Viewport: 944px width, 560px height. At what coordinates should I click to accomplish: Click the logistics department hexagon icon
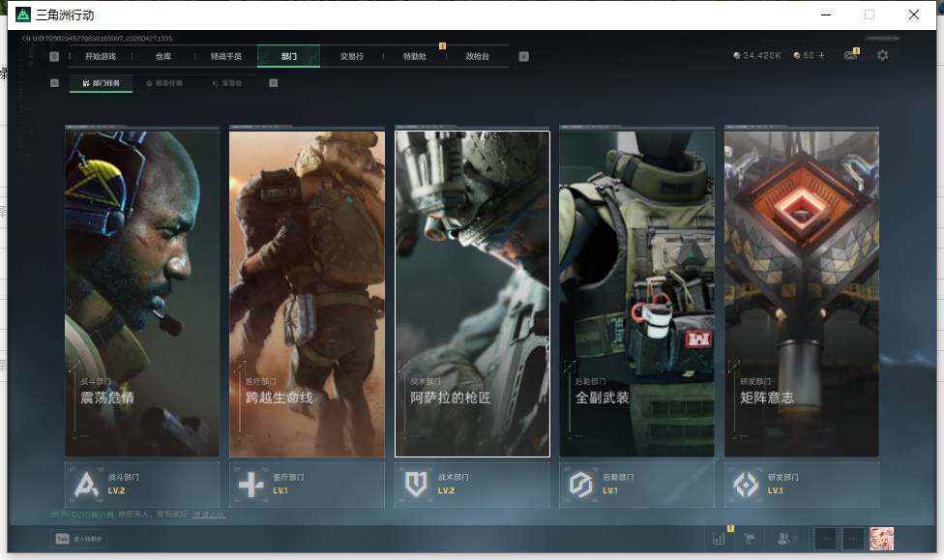point(581,485)
